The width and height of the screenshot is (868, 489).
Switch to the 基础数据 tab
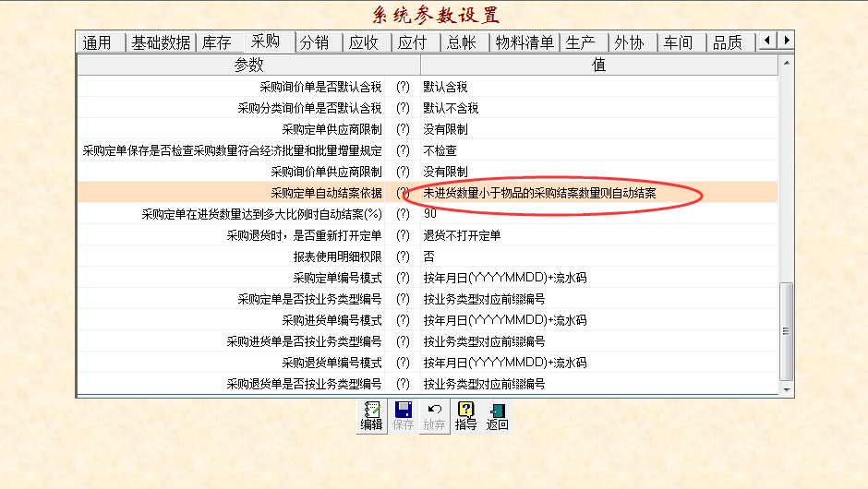[x=161, y=42]
